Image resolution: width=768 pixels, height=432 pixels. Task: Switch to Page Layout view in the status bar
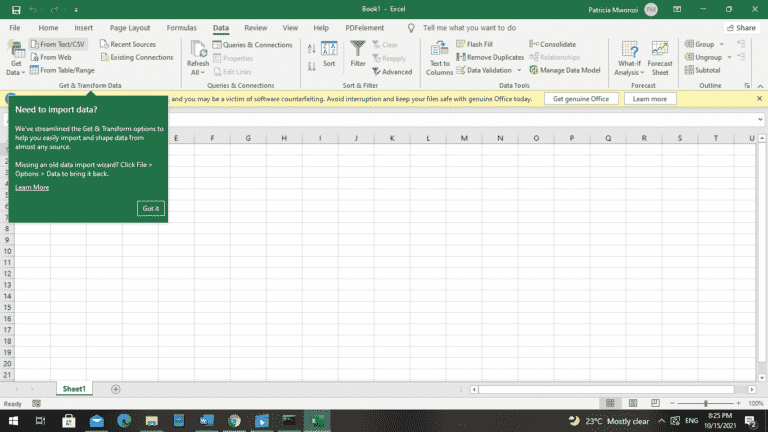(x=633, y=404)
